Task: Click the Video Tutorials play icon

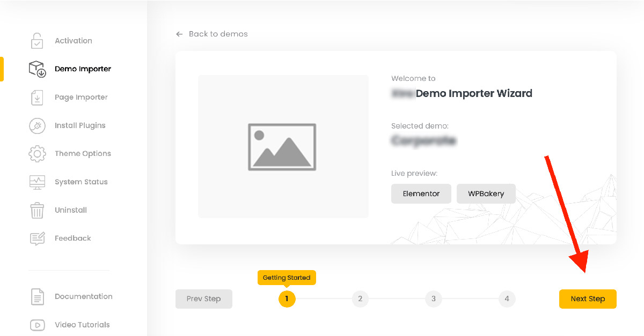Action: [37, 325]
